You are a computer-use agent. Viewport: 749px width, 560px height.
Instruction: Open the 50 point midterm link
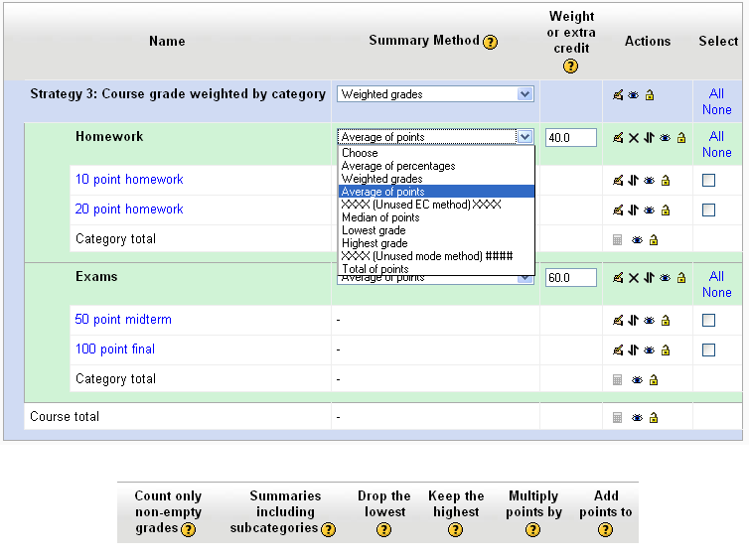pyautogui.click(x=123, y=319)
